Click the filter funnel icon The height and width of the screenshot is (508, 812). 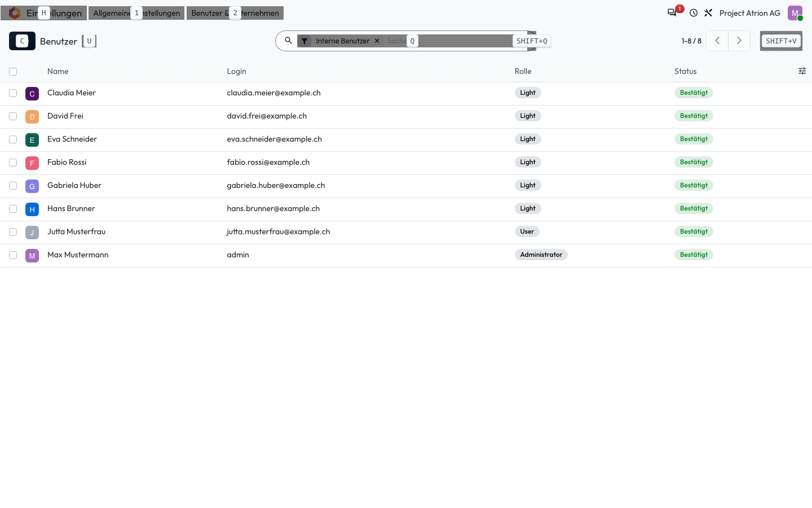click(304, 41)
